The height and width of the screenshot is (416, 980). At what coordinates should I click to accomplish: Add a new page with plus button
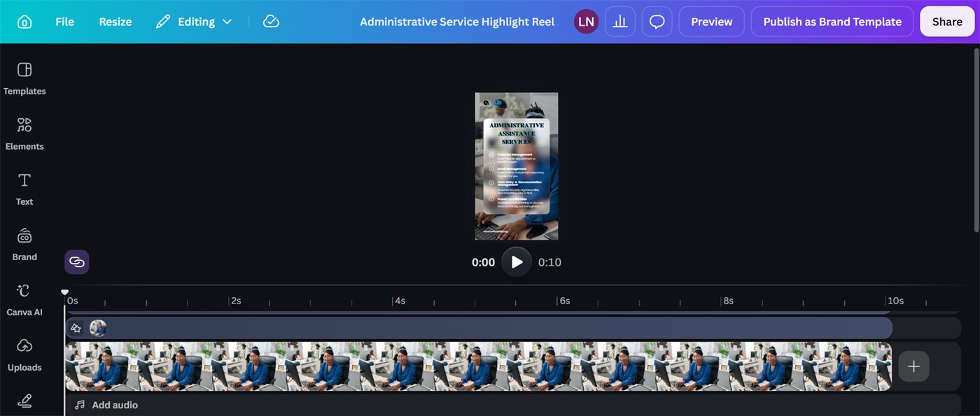click(913, 366)
